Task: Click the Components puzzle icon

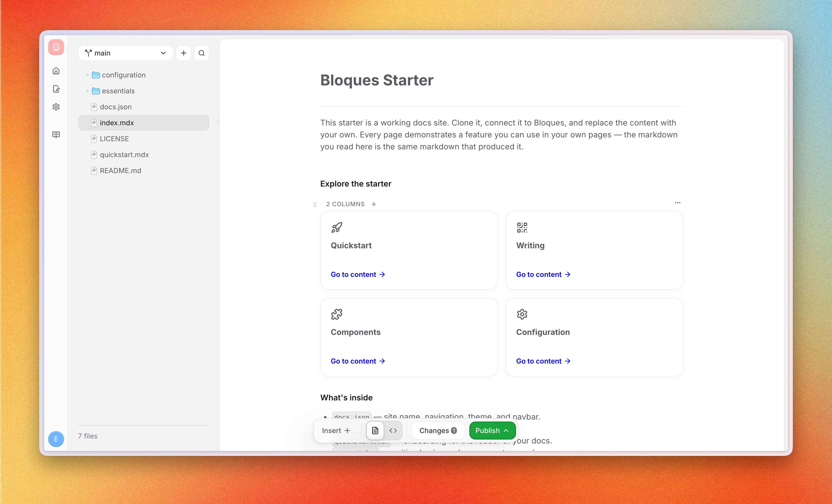Action: (337, 315)
